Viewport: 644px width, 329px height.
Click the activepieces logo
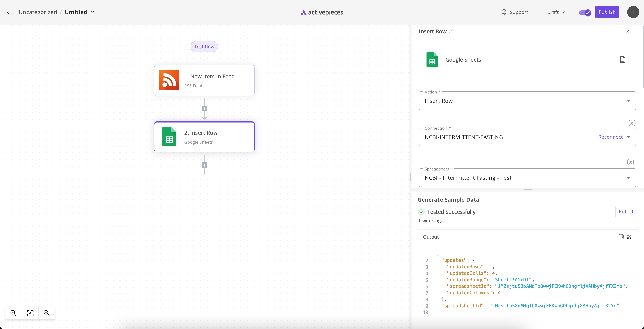(322, 12)
